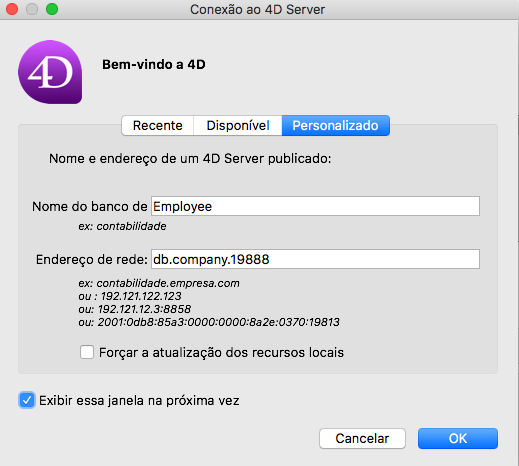Close the window using the red button
Viewport: 519px width, 466px height.
point(12,9)
